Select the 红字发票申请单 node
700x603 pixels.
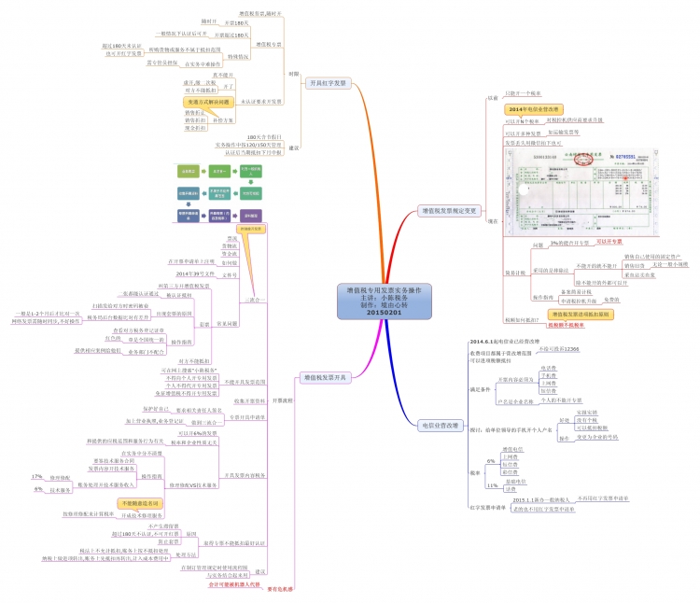(x=488, y=507)
